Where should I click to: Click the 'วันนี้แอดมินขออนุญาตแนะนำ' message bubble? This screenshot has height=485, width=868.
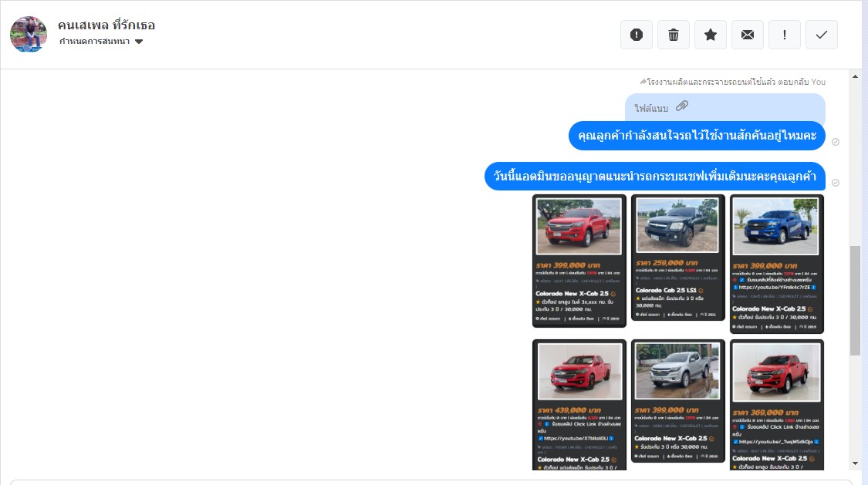coord(655,176)
